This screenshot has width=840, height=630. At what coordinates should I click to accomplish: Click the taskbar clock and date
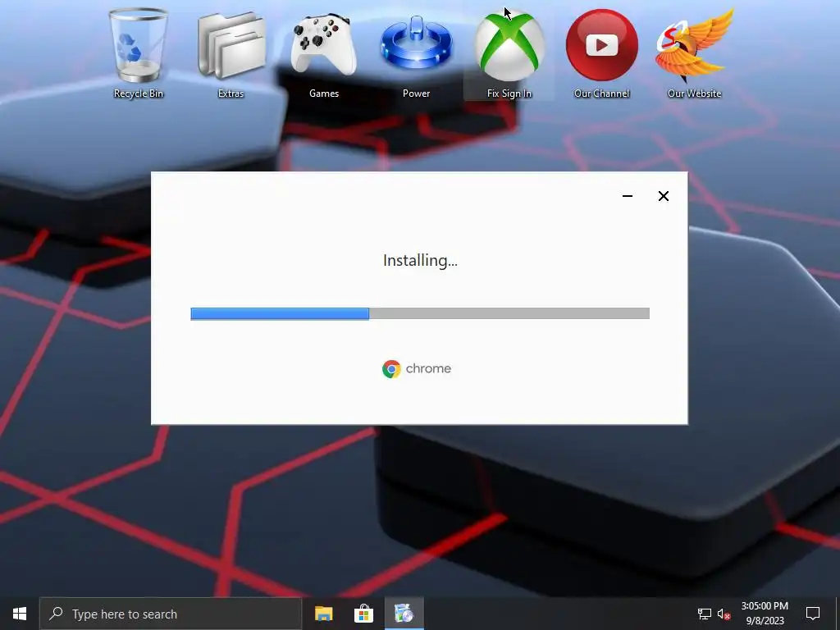[x=765, y=614]
